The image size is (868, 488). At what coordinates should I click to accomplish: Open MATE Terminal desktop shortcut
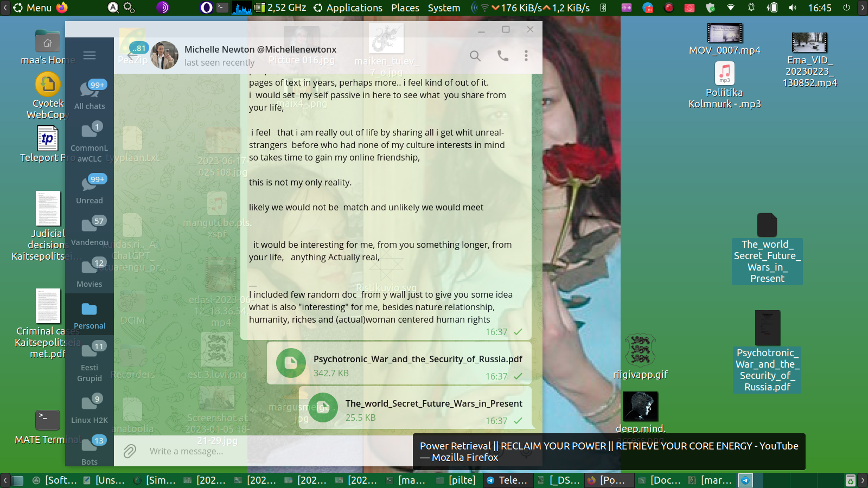tap(48, 428)
